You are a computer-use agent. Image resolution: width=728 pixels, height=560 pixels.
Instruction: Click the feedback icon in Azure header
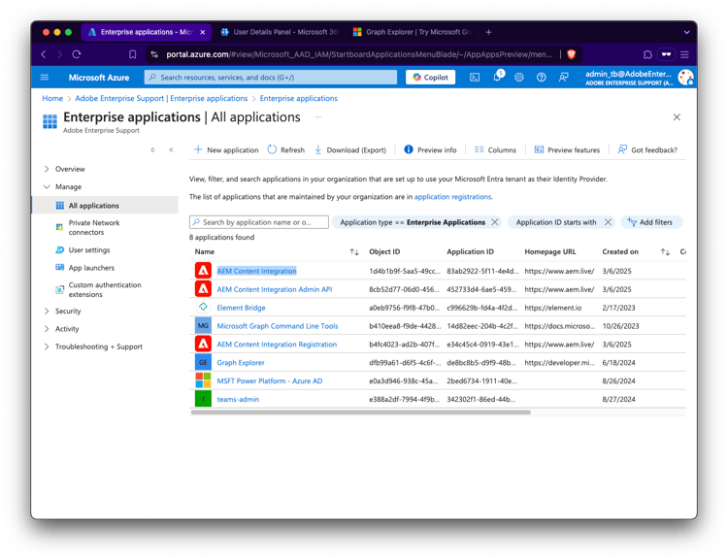click(x=564, y=77)
